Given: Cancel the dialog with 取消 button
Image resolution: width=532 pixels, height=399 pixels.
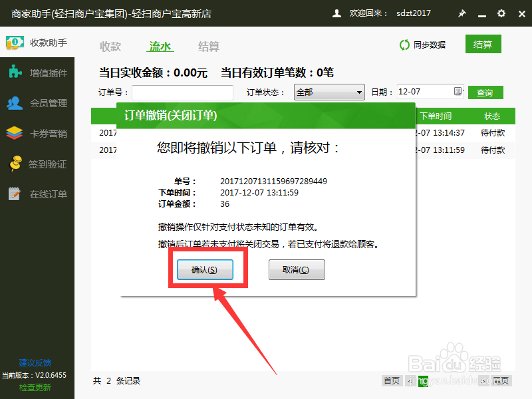Looking at the screenshot, I should pos(297,269).
